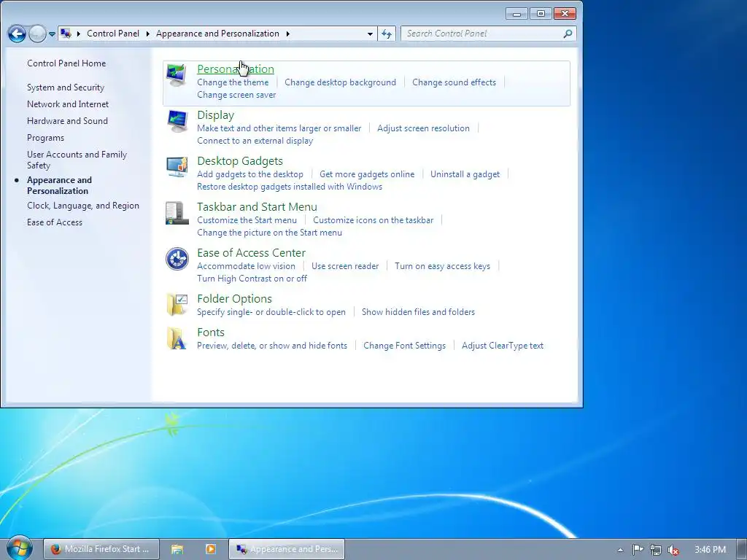Click the Ease of Access Center icon
The width and height of the screenshot is (747, 560).
click(x=177, y=259)
